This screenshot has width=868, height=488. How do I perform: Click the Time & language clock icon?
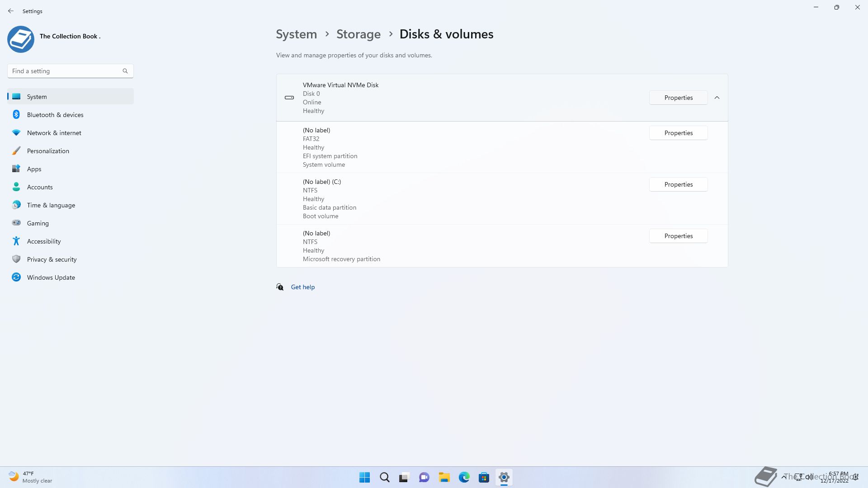pyautogui.click(x=16, y=205)
